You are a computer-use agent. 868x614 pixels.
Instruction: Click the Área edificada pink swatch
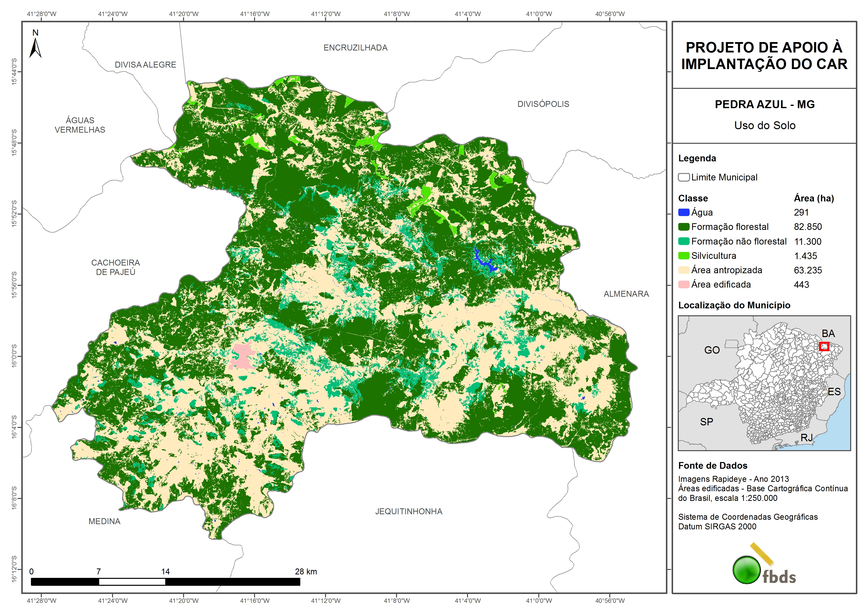(683, 285)
